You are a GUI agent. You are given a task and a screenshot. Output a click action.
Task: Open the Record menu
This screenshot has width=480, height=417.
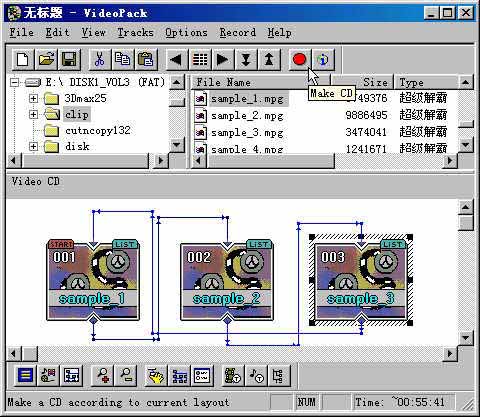pyautogui.click(x=238, y=32)
